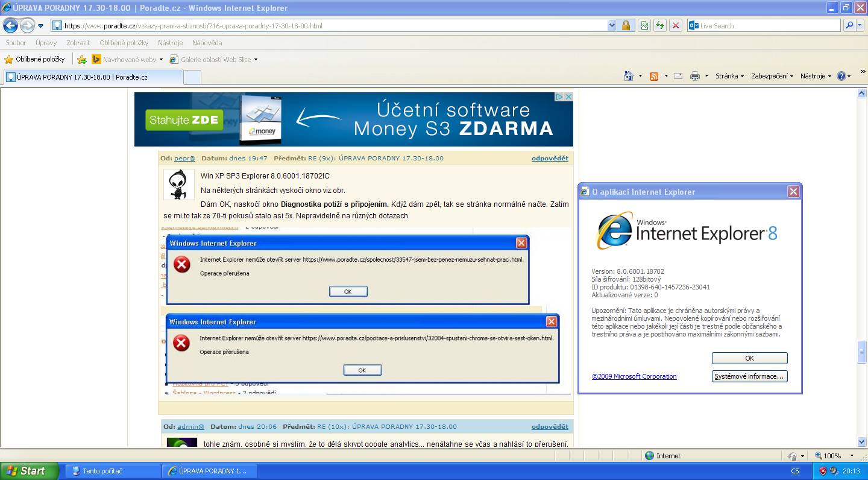Viewport: 868px width, 480px height.
Task: Open the Nápověda menu
Action: click(207, 43)
